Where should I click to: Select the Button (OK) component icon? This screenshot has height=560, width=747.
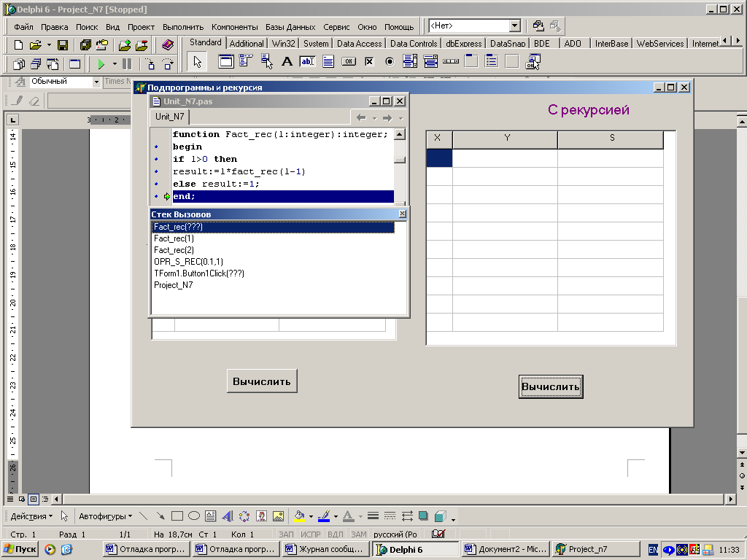coord(349,61)
